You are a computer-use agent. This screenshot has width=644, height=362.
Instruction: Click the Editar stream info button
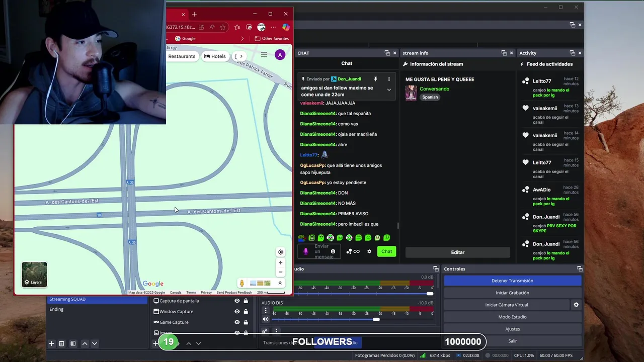457,252
